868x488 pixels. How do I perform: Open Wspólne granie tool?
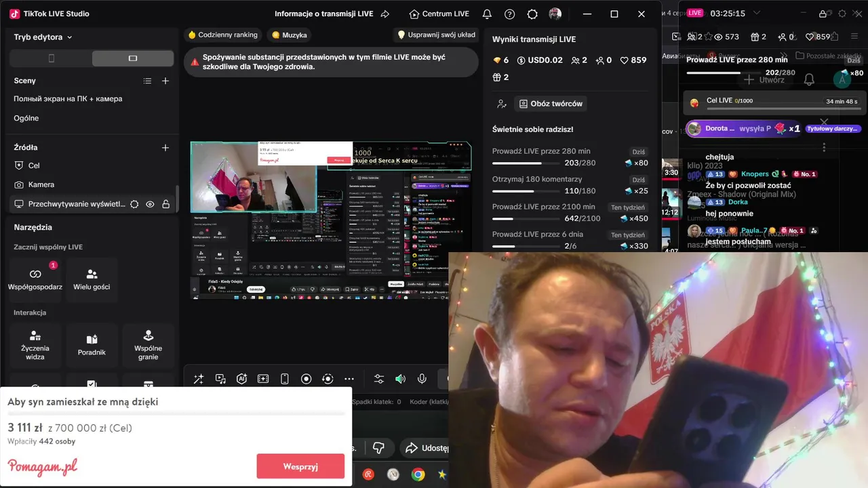148,345
